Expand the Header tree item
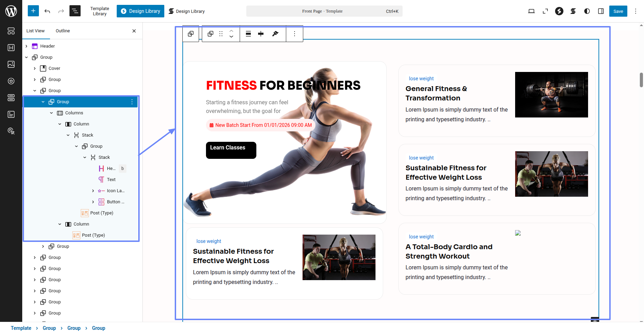Screen dimensions: 644x334 [x=26, y=46]
